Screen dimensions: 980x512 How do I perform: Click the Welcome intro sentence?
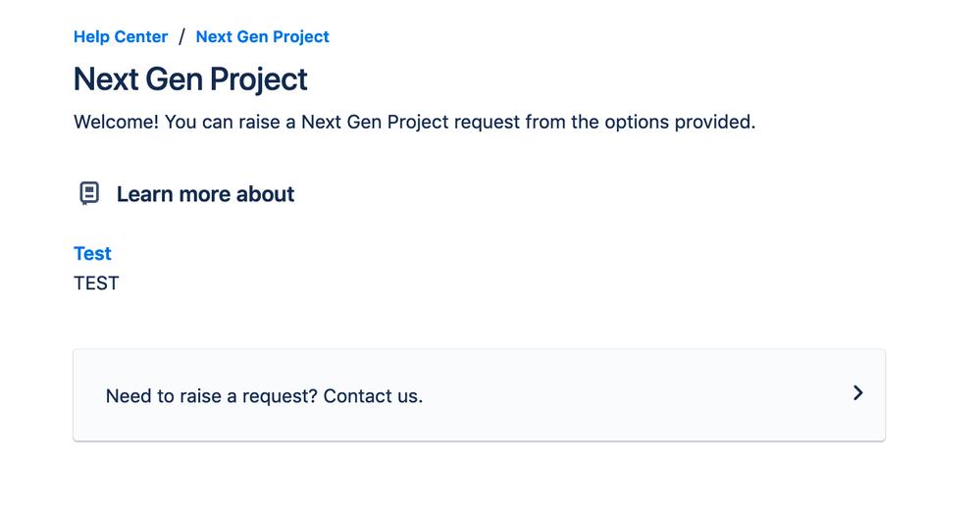pyautogui.click(x=414, y=123)
